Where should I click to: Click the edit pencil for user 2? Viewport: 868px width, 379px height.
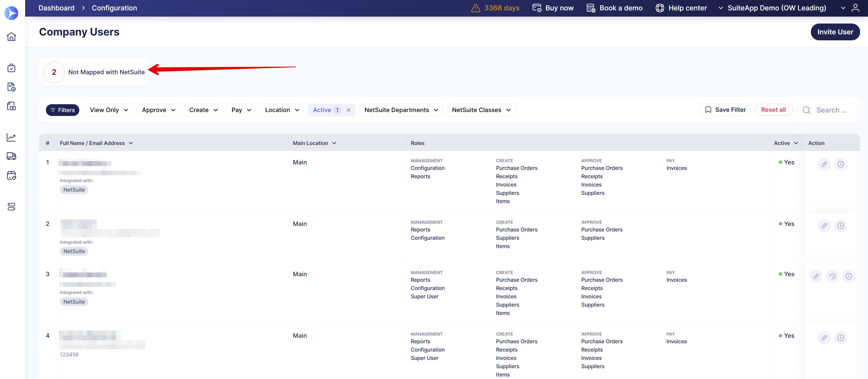click(824, 226)
